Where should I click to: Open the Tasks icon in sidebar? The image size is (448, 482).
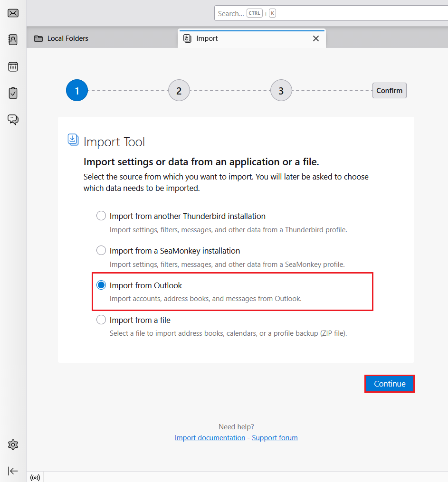13,93
